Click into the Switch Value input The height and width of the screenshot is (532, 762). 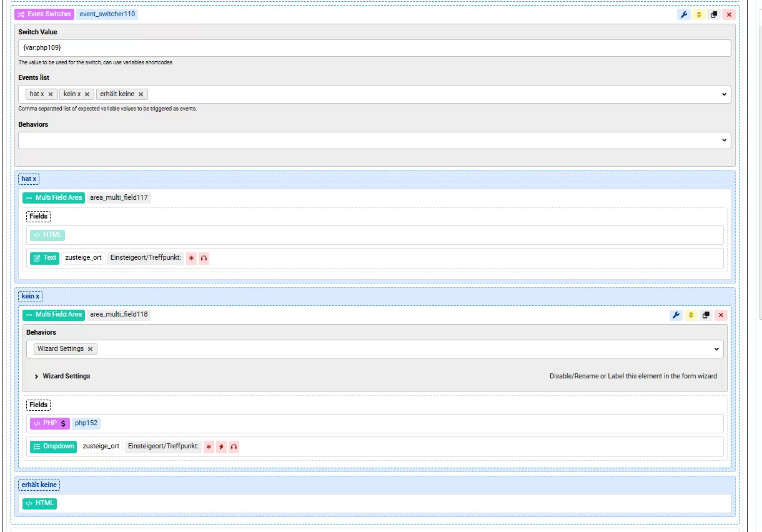coord(375,48)
